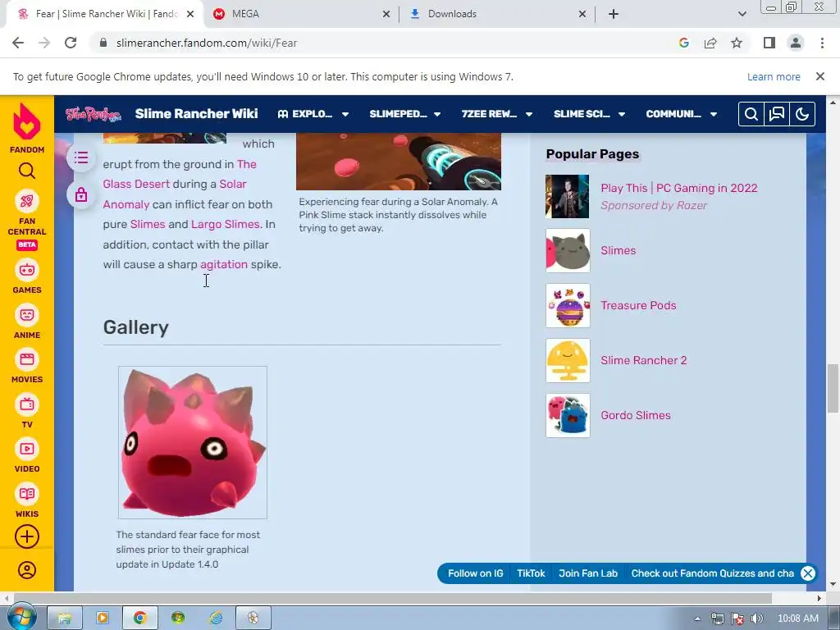Viewport: 840px width, 630px height.
Task: Open the Fandom sidebar search icon
Action: (x=27, y=171)
